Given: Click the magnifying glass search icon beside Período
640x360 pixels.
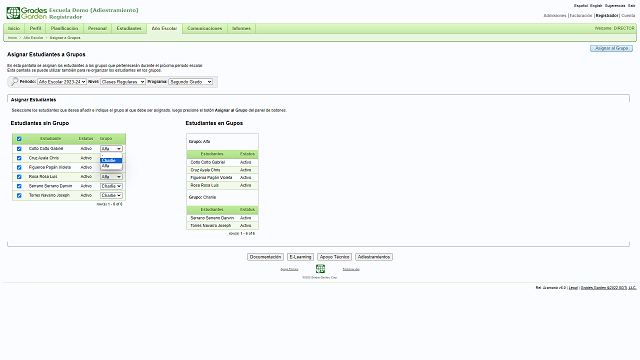Looking at the screenshot, I should coord(14,82).
